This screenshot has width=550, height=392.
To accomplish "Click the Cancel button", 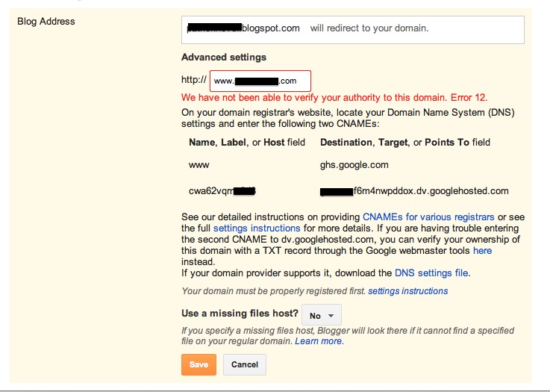I will point(245,364).
